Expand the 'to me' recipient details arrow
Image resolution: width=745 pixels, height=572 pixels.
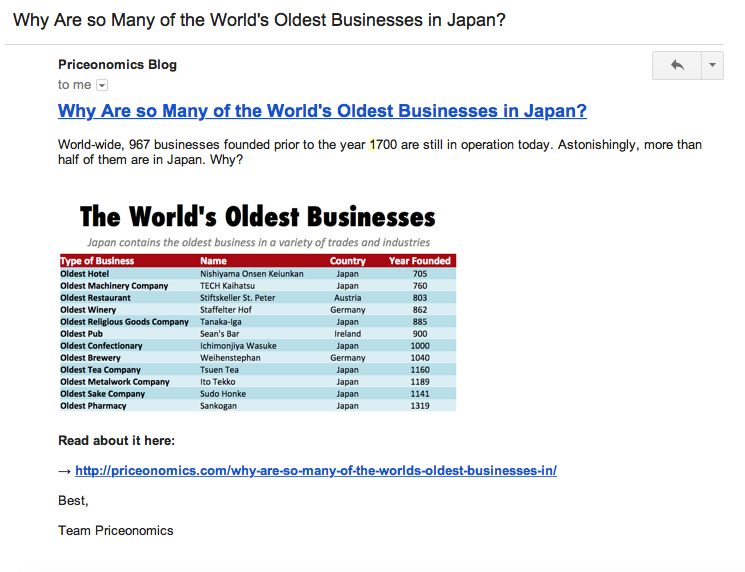(102, 85)
